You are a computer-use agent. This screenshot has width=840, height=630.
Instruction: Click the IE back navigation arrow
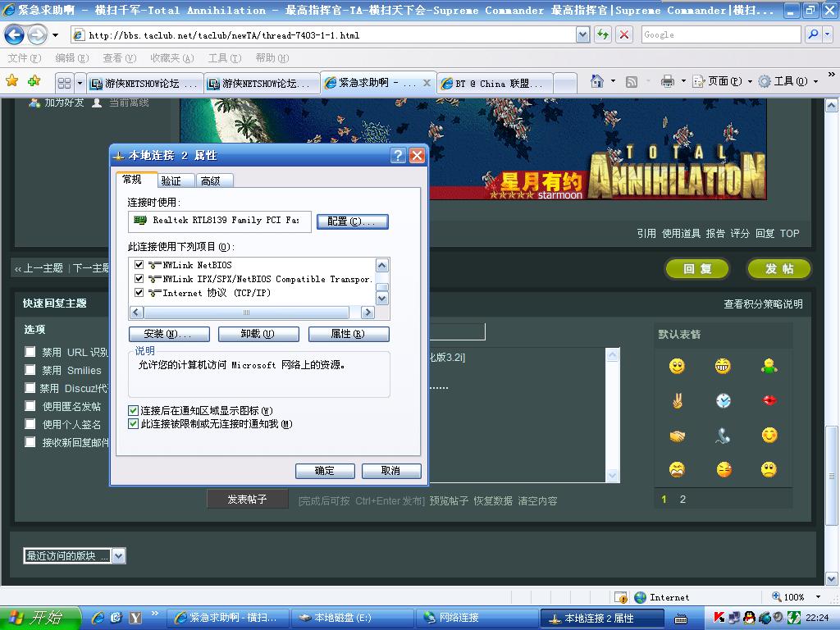[x=15, y=35]
